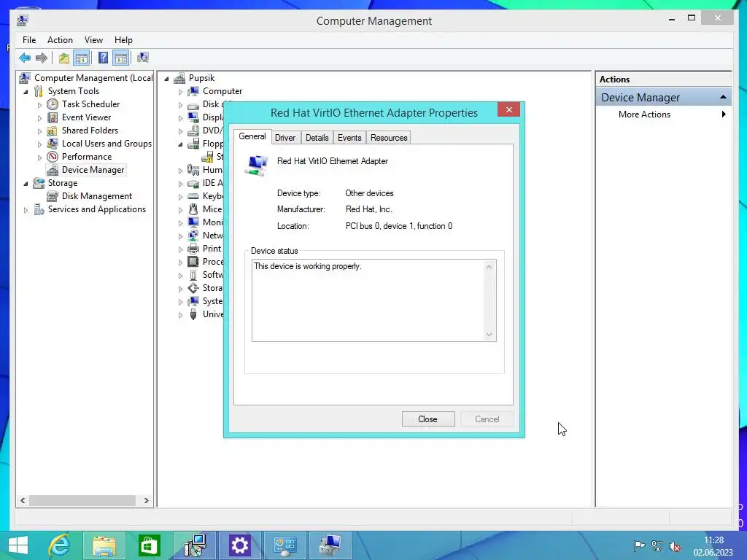This screenshot has height=560, width=747.
Task: Click right arrow of console tree scrollbar
Action: 146,500
